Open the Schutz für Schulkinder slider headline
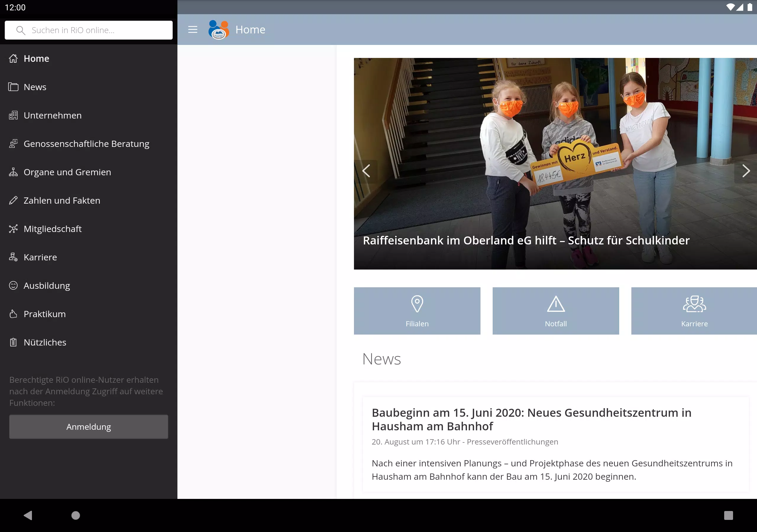This screenshot has width=757, height=532. tap(526, 240)
